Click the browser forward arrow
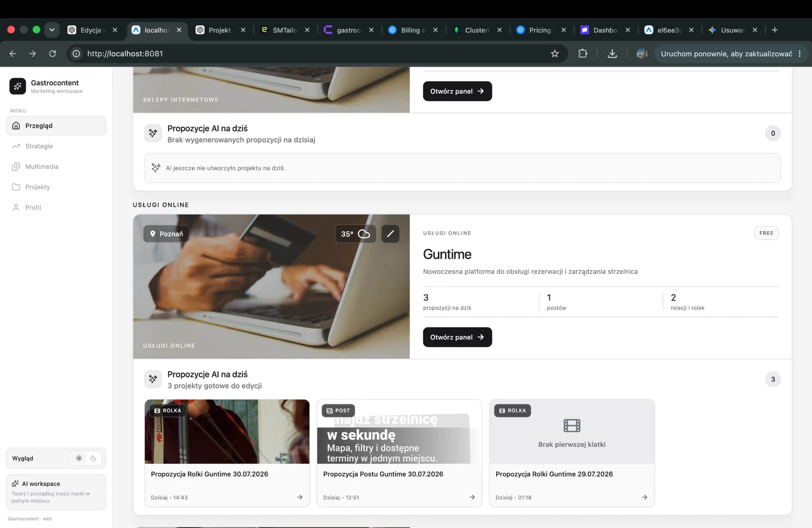The width and height of the screenshot is (812, 528). pos(32,54)
